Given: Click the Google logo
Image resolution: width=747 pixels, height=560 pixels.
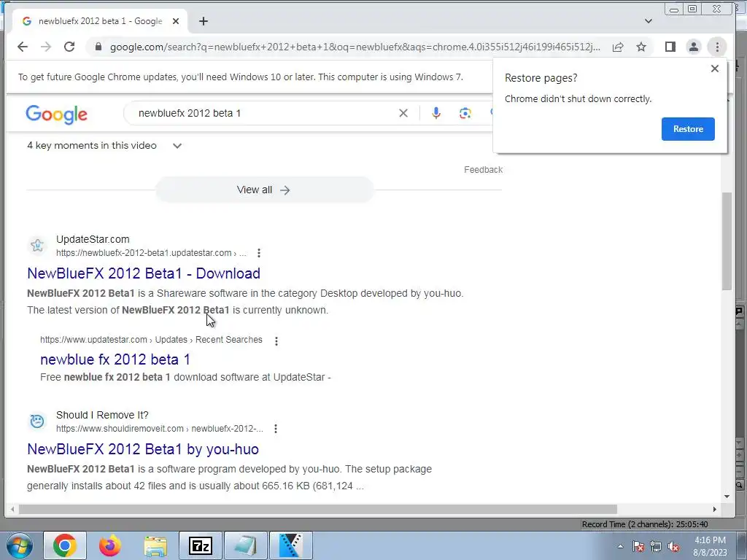Looking at the screenshot, I should pyautogui.click(x=56, y=114).
